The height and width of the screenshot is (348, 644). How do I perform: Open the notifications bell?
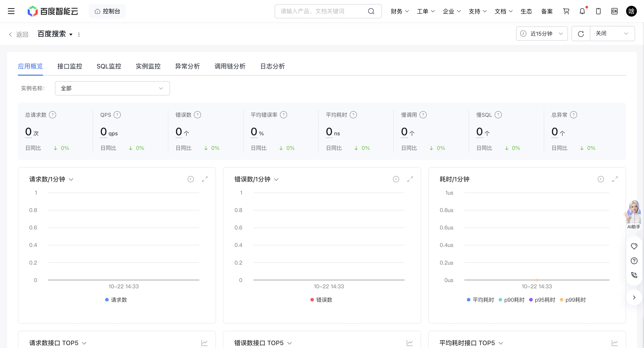tap(582, 11)
